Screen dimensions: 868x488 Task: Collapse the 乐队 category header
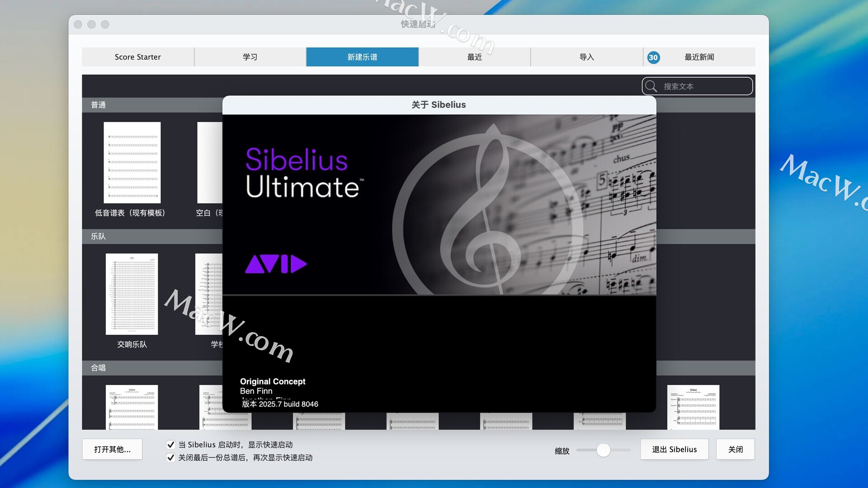point(152,236)
